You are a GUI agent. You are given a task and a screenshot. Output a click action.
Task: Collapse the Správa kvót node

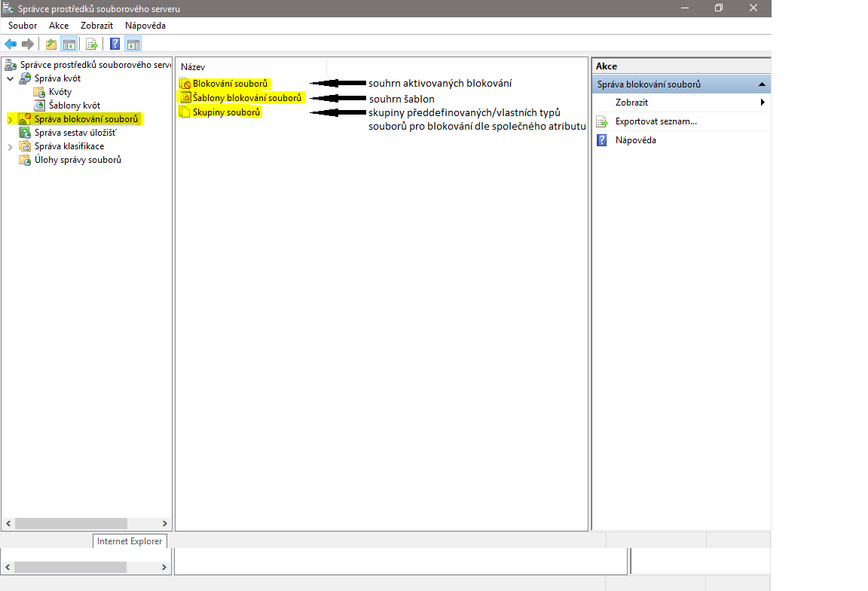click(x=10, y=78)
